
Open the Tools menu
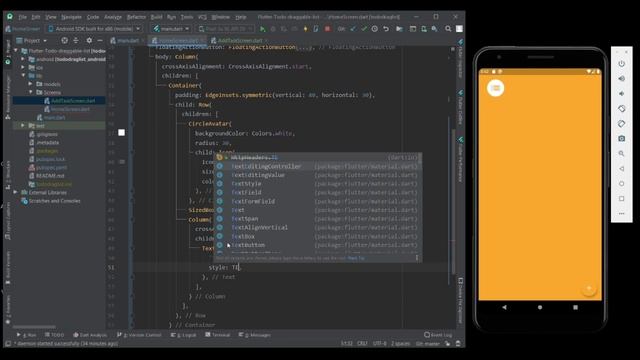click(x=187, y=17)
